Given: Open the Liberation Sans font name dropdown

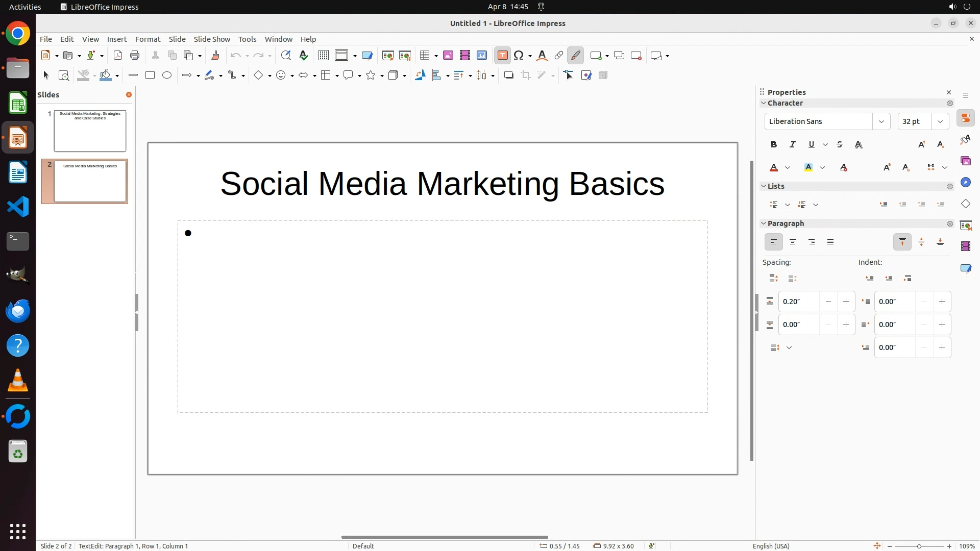Looking at the screenshot, I should click(881, 121).
